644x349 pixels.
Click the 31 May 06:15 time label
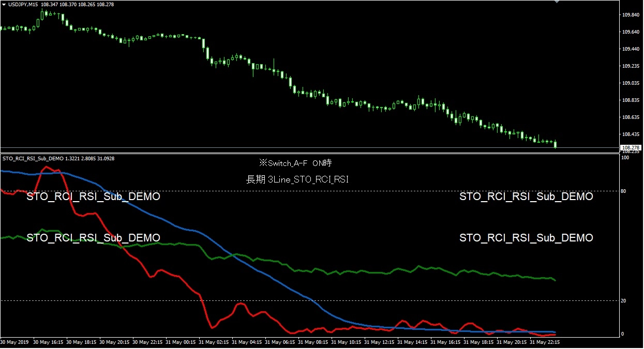coord(280,342)
